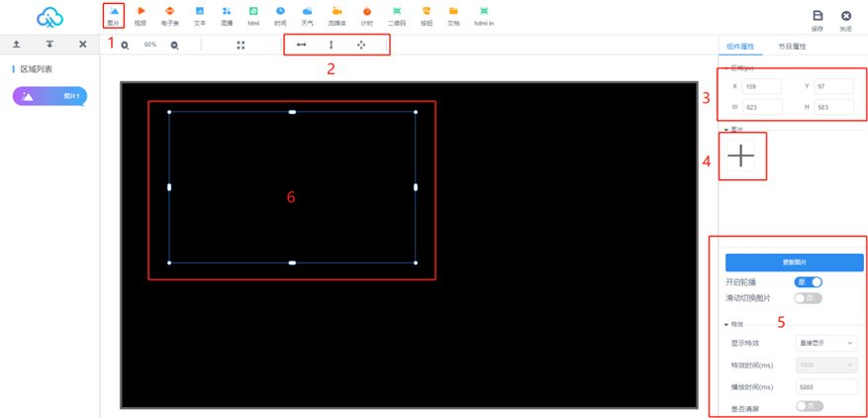
Task: Select 图片1 in the region list
Action: [x=49, y=96]
